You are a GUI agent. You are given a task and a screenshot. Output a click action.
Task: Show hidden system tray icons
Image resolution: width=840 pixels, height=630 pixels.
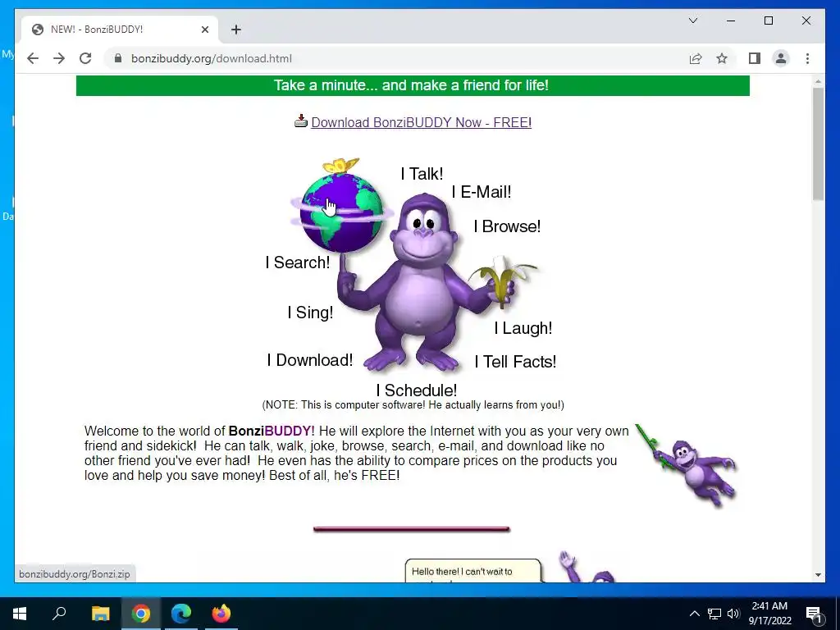(694, 614)
